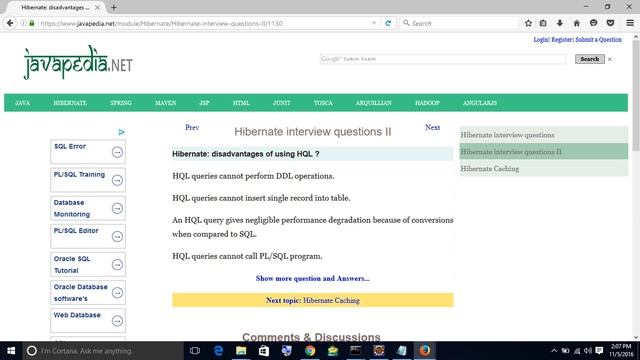The height and width of the screenshot is (360, 640).
Task: Open Task View on the taskbar
Action: [195, 351]
